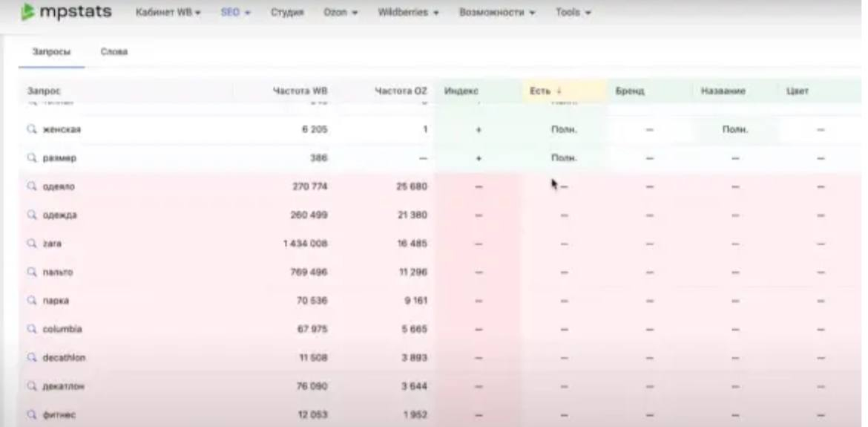Click the OZ frequency value 16 485

pos(412,244)
